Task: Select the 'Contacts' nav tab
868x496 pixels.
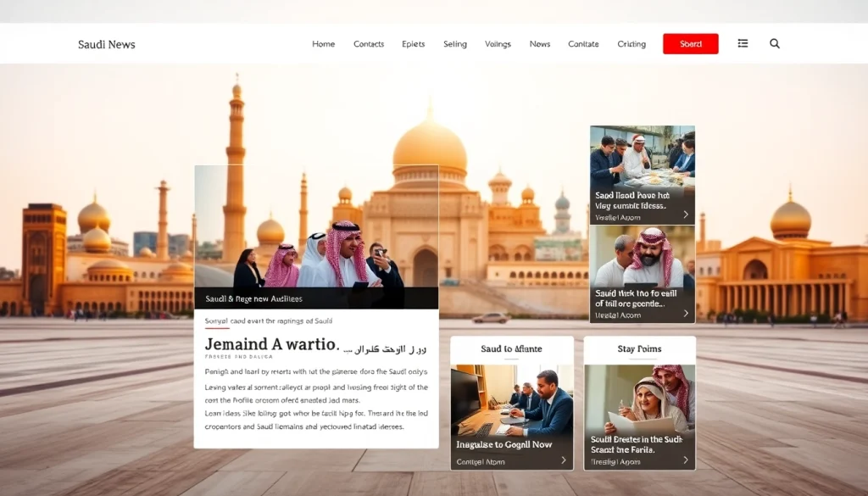Action: (x=369, y=43)
